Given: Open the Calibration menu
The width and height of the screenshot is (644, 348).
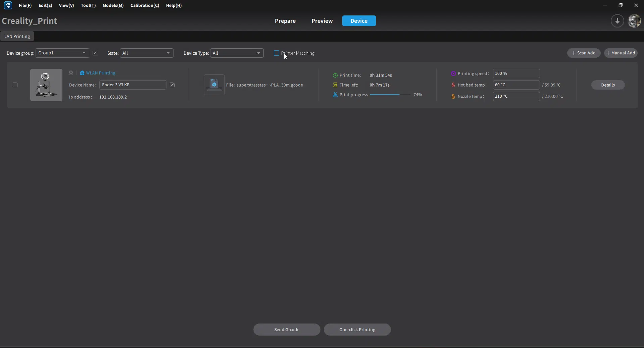Looking at the screenshot, I should point(145,5).
